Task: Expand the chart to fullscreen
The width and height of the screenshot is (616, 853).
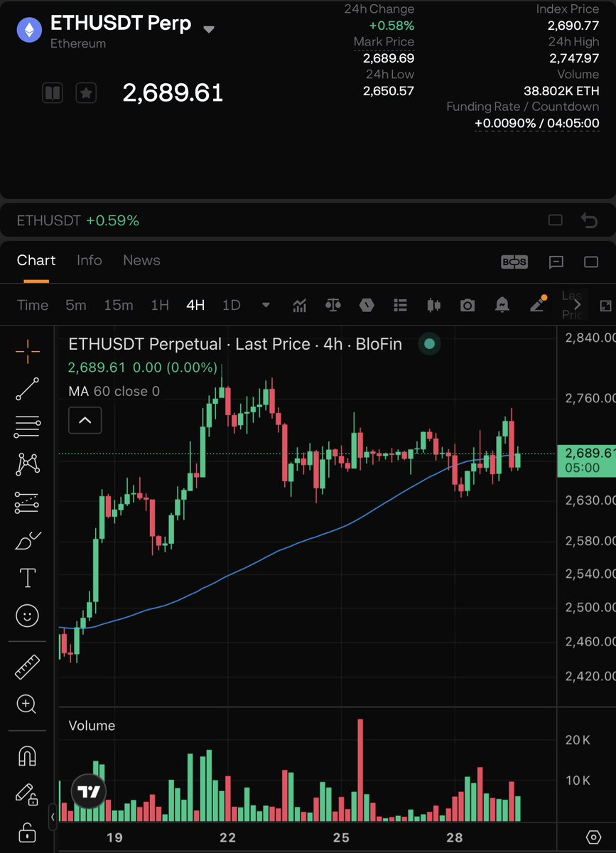Action: tap(605, 306)
